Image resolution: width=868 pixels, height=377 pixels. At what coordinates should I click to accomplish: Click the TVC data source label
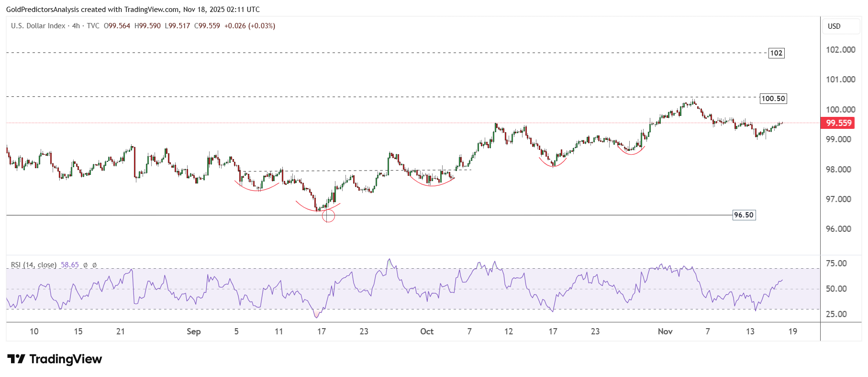point(93,26)
